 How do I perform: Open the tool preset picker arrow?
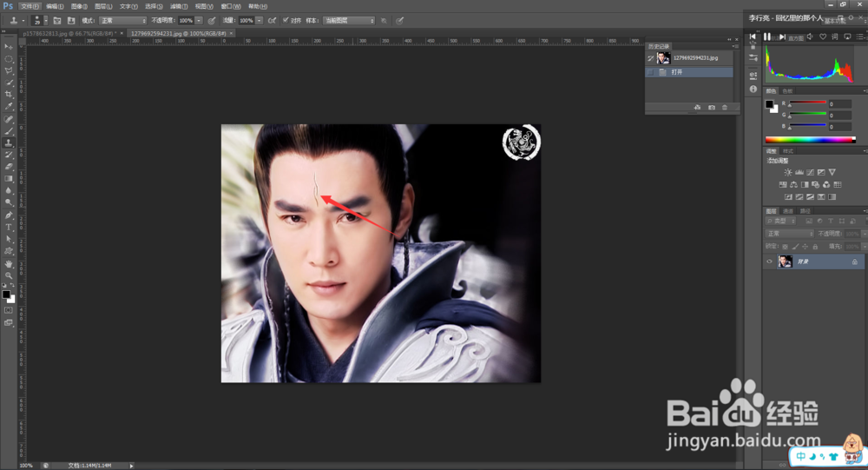click(x=23, y=21)
